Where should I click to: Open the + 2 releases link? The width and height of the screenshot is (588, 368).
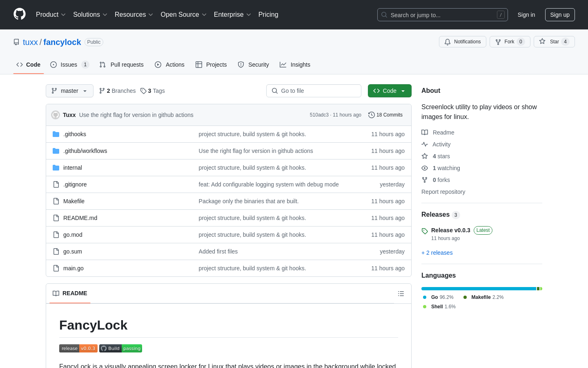pyautogui.click(x=437, y=253)
